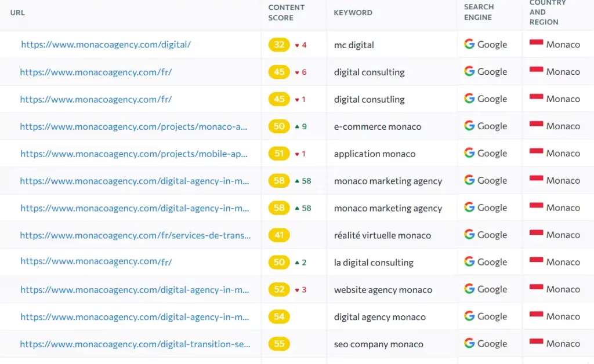Select the misspelled keyword 'digital consutling'
Viewport: 594px width, 364px height.
370,100
